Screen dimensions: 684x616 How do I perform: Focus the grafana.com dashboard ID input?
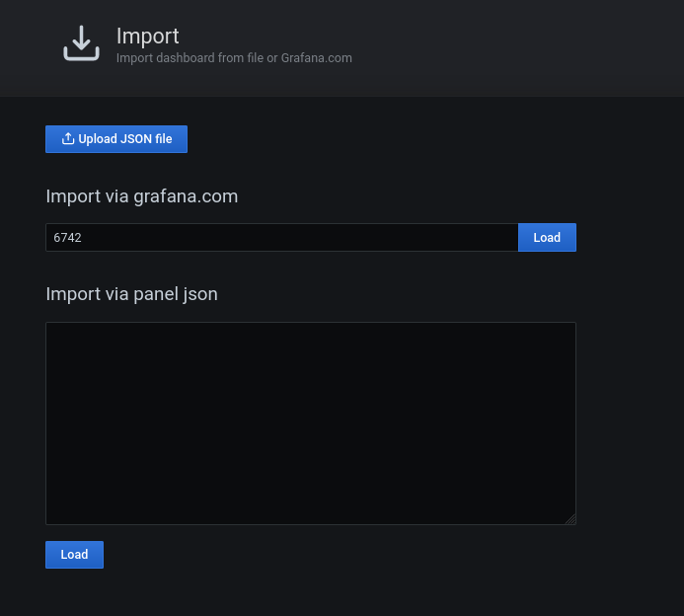(x=281, y=238)
